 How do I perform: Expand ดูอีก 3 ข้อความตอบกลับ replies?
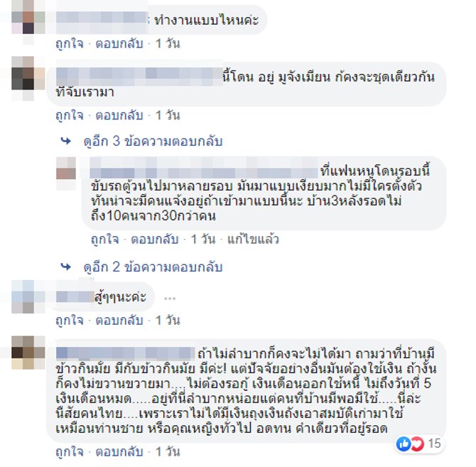153,141
